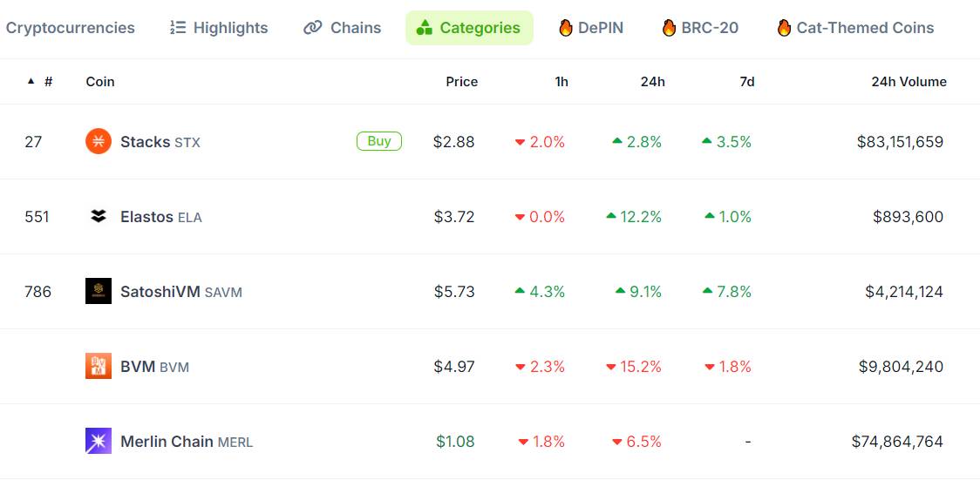Switch to the Highlights tab

click(219, 28)
